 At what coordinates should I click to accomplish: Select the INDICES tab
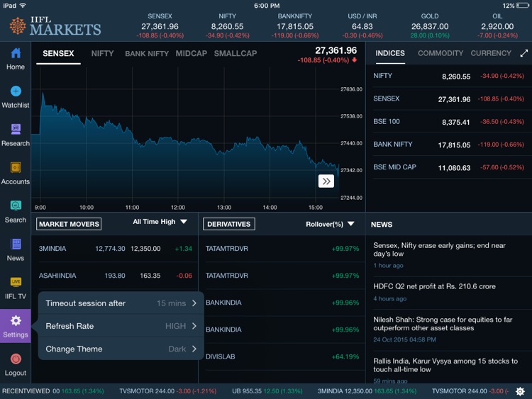390,53
